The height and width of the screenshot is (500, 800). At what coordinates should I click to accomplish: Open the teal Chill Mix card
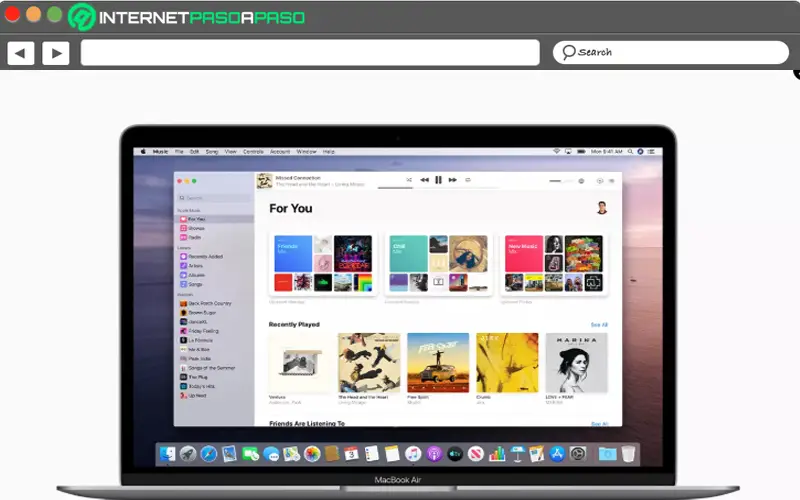409,254
